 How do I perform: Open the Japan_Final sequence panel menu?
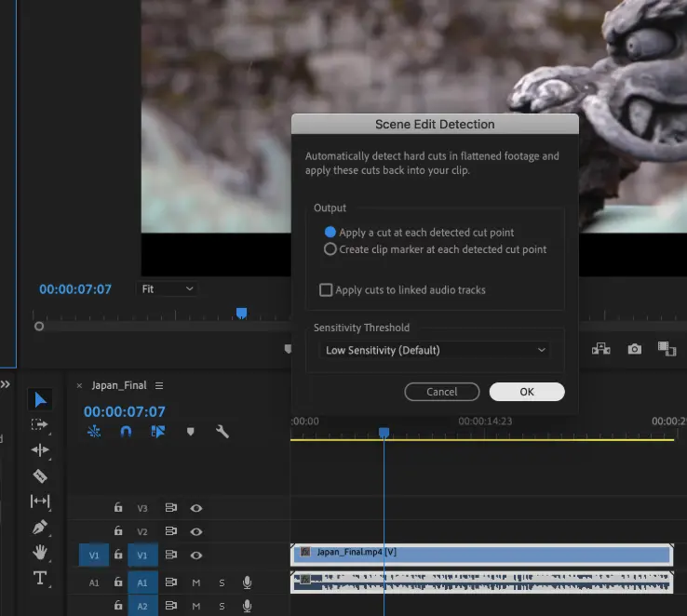point(159,385)
